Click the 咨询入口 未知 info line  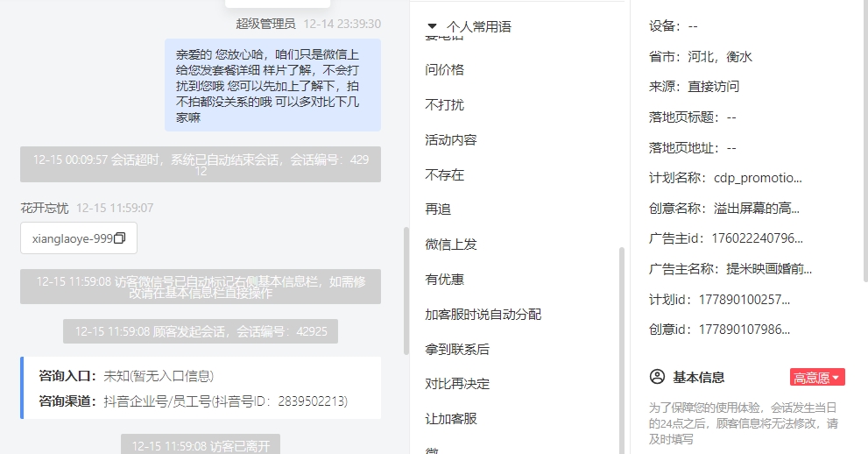126,376
